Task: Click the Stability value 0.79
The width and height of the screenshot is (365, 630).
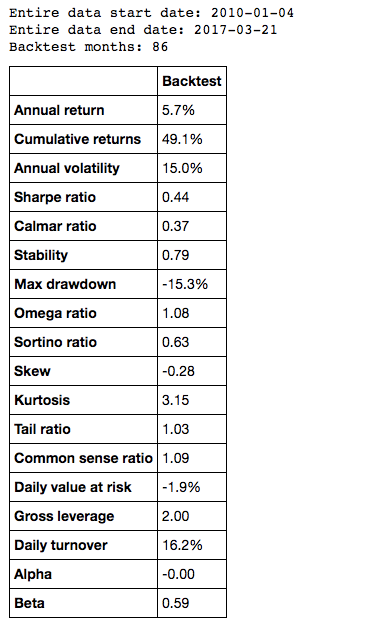Action: [175, 255]
